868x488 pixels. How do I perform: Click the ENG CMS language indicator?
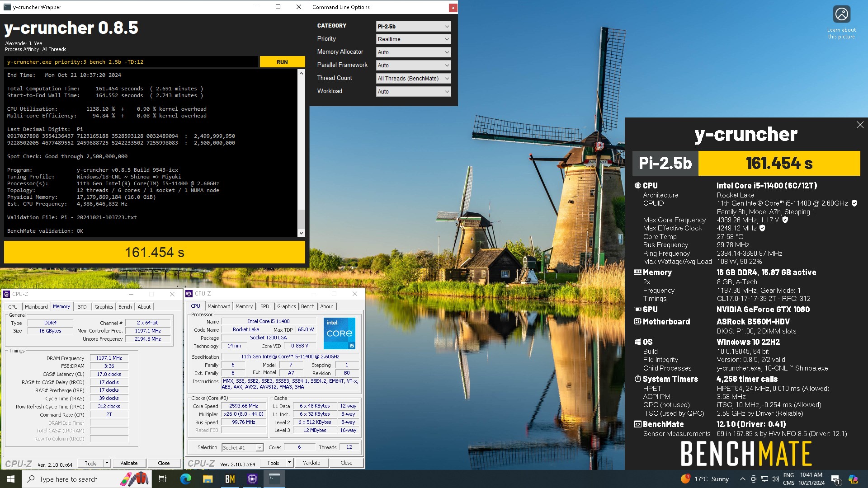point(788,479)
